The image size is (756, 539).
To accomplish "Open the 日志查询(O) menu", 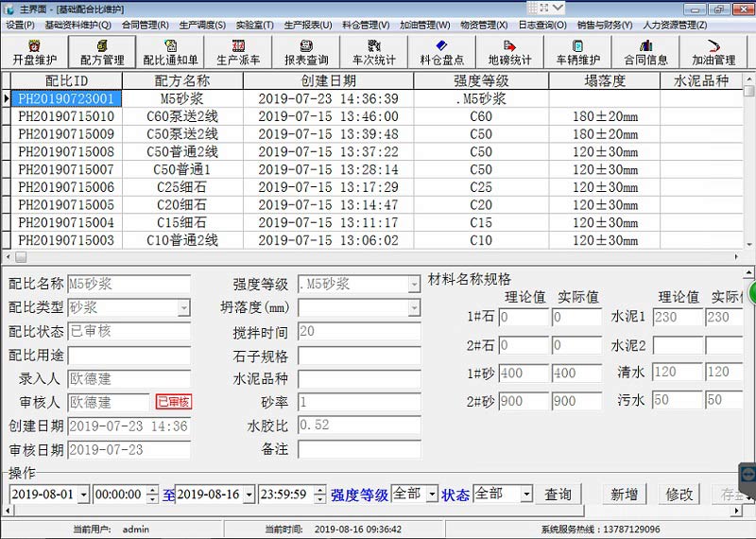I will point(542,25).
